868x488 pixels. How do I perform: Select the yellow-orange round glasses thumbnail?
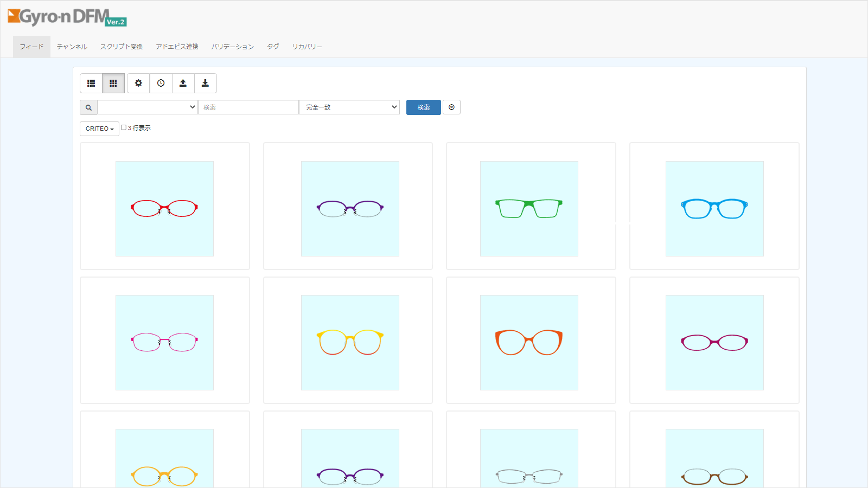(x=350, y=343)
